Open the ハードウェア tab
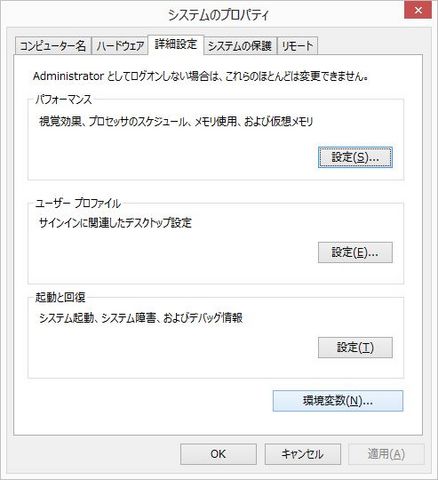 [120, 46]
